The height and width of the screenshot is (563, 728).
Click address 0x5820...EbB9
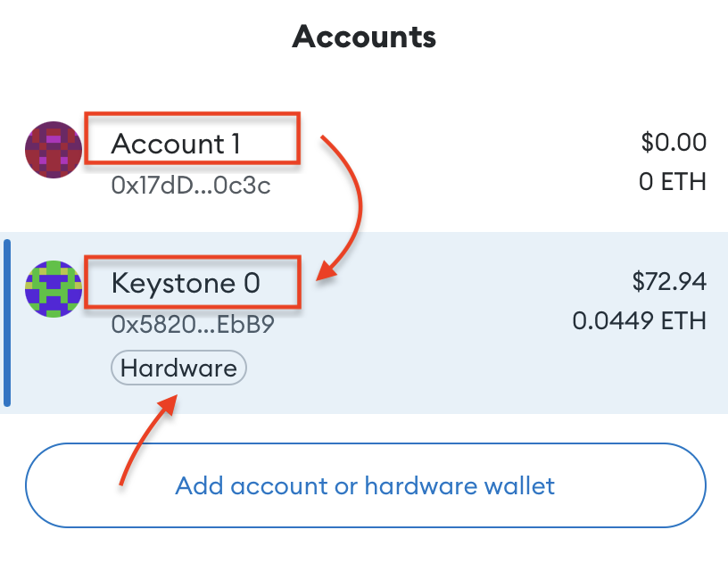pos(192,325)
